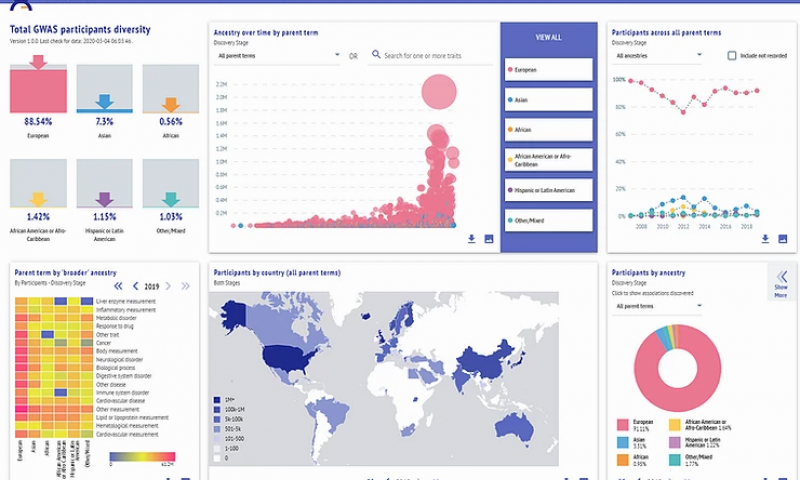
Task: Click the heatmap color scale gradient bar
Action: point(142,457)
